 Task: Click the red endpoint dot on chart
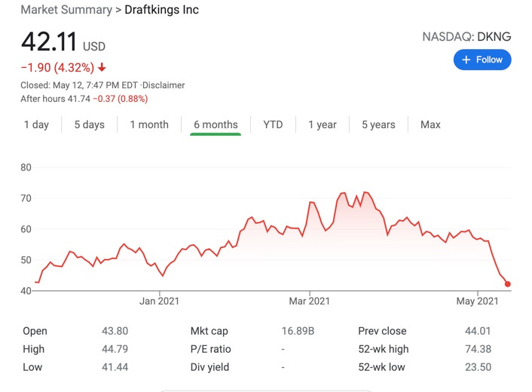[508, 284]
